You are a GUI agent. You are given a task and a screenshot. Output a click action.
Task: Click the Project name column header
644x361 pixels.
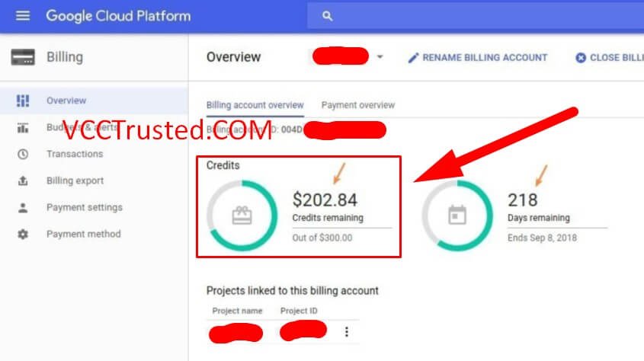[237, 311]
